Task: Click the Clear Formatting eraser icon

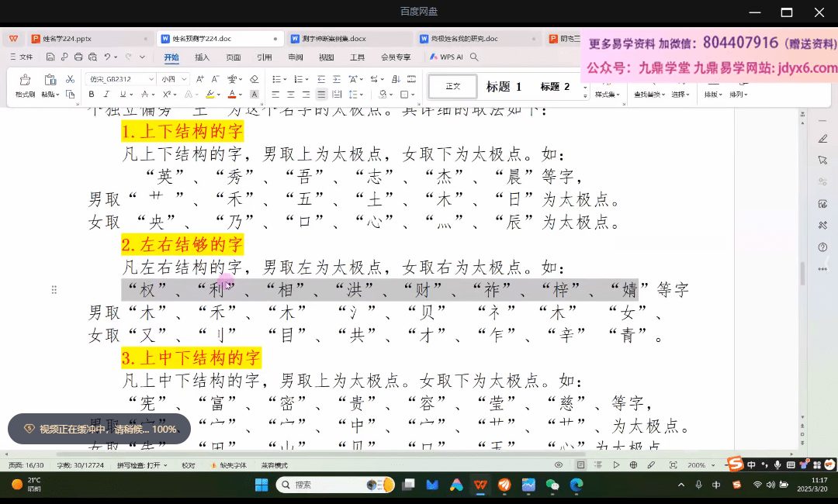Action: pyautogui.click(x=254, y=79)
